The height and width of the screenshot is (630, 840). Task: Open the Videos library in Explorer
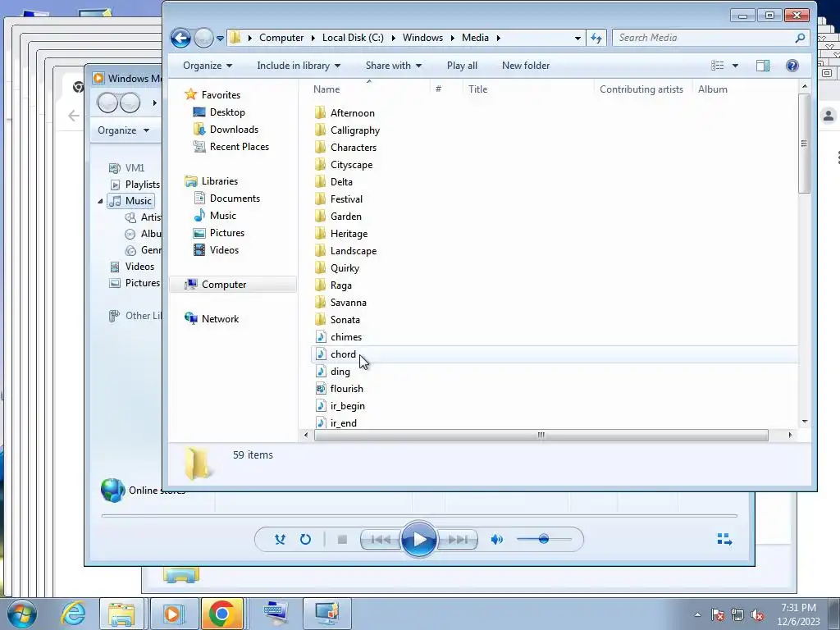224,249
